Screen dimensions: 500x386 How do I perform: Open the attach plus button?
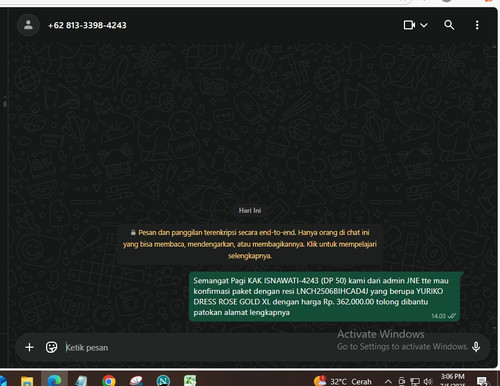click(29, 347)
